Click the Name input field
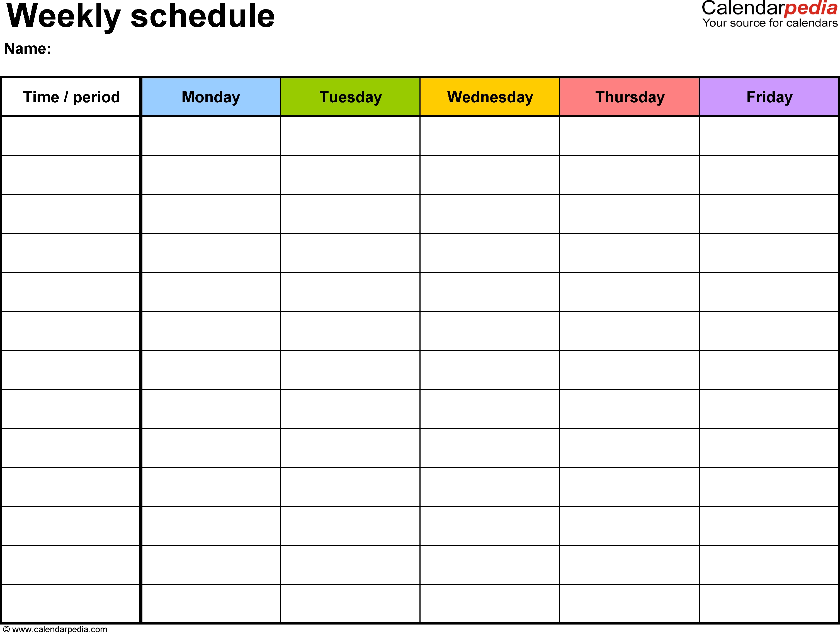Screen dimensions: 840x634 [133, 50]
